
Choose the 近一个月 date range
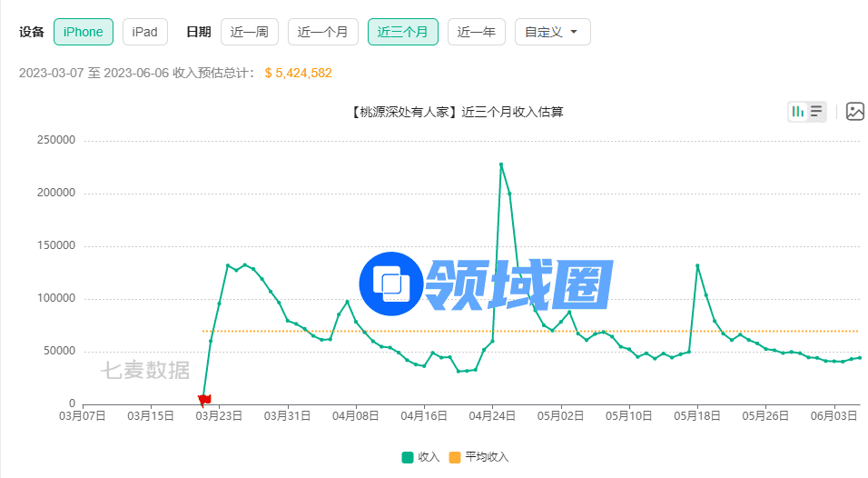point(322,32)
